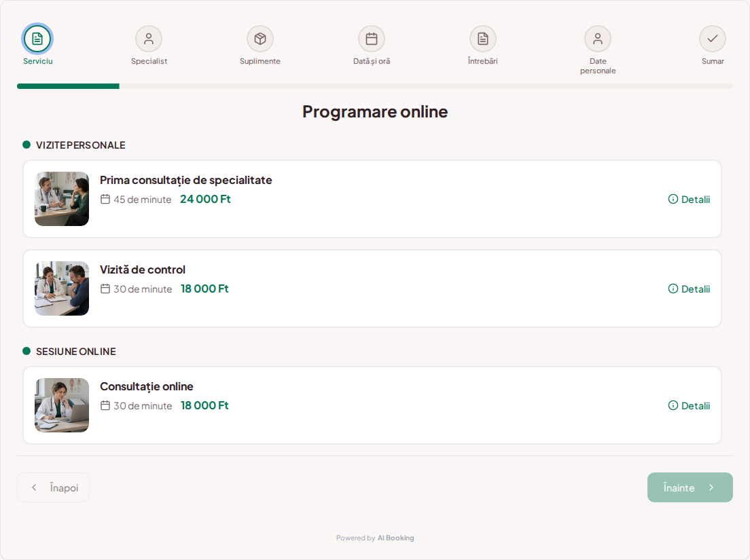This screenshot has height=560, width=750.
Task: Click calendar icon in Consultație online card
Action: coord(105,406)
